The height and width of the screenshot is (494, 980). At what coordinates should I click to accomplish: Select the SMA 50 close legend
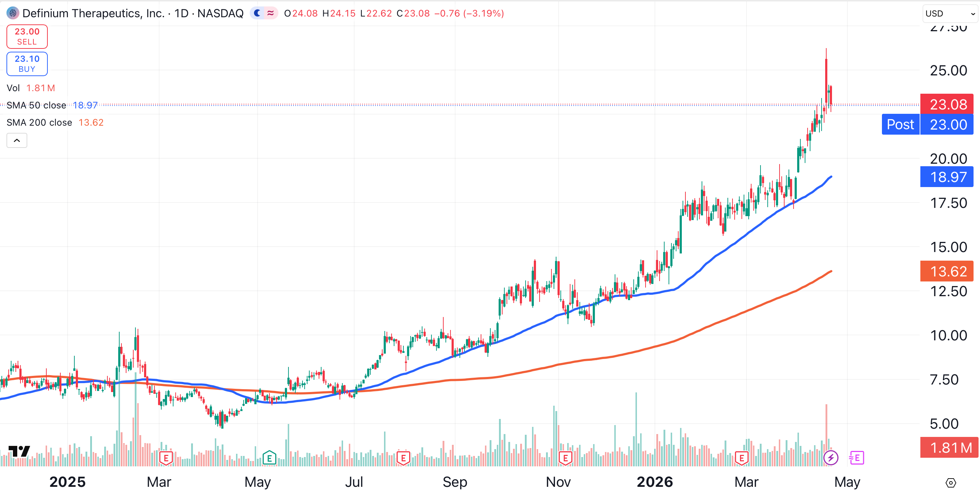click(x=37, y=105)
